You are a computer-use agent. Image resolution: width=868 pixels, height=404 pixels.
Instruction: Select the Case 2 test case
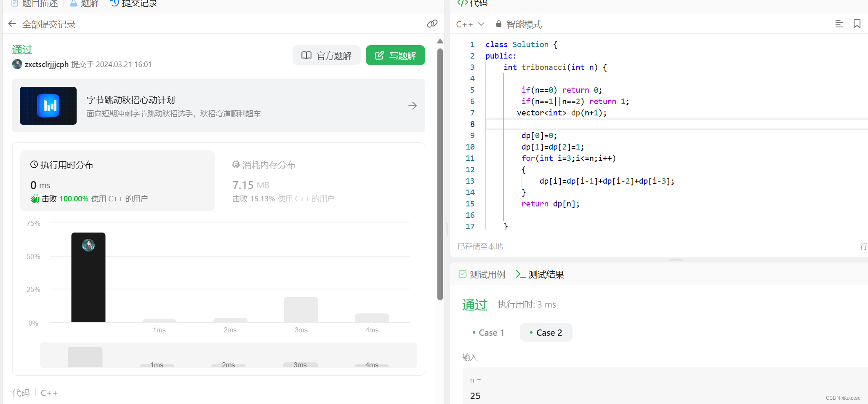click(546, 332)
